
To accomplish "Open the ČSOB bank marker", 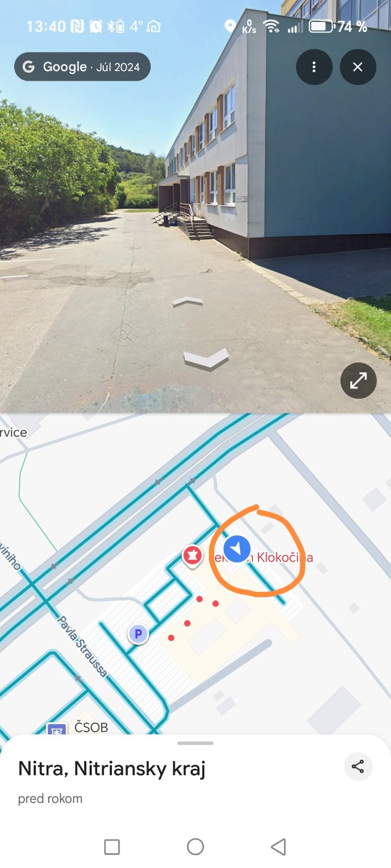I will click(x=56, y=729).
